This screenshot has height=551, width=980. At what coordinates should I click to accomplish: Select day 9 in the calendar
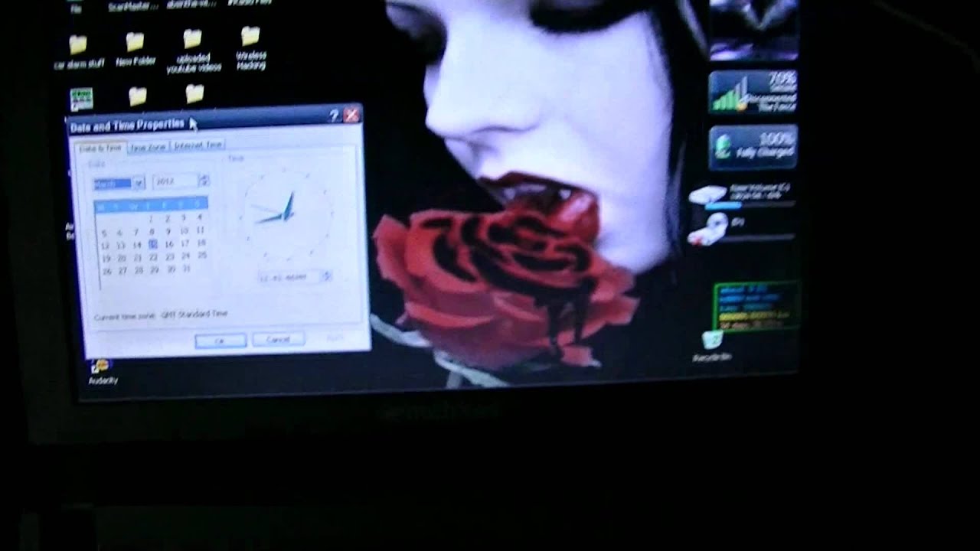click(168, 231)
